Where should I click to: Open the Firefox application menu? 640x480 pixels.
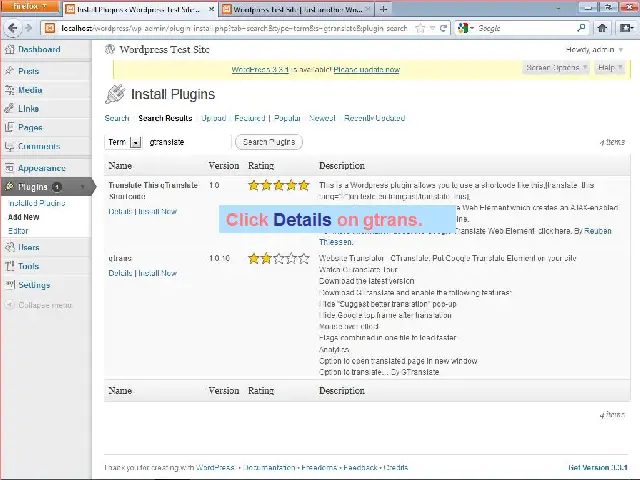[x=29, y=7]
